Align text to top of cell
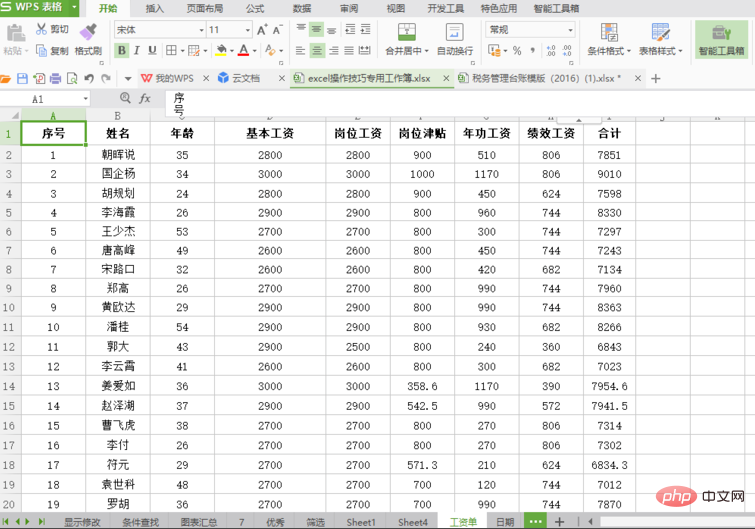 point(301,28)
